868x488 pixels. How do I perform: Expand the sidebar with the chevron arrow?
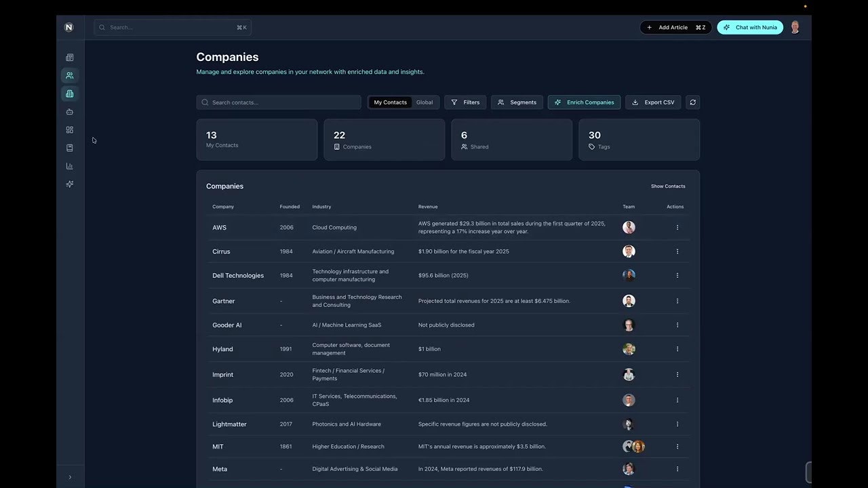70,476
